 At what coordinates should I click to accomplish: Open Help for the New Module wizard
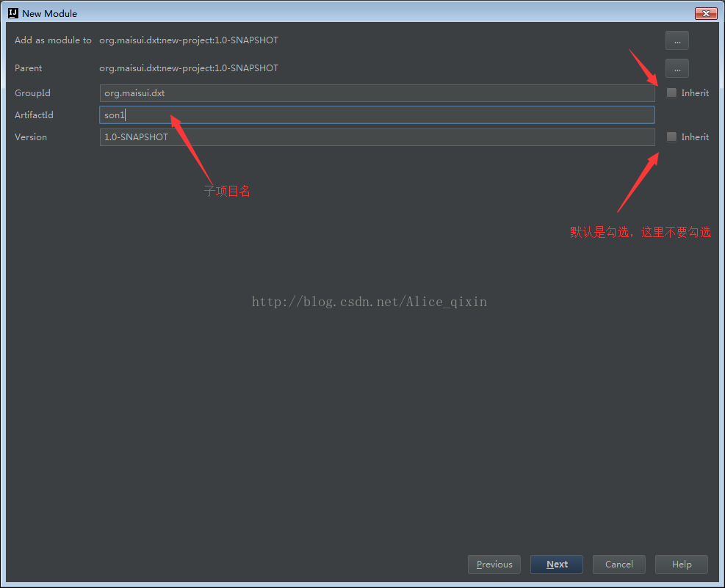coord(682,565)
